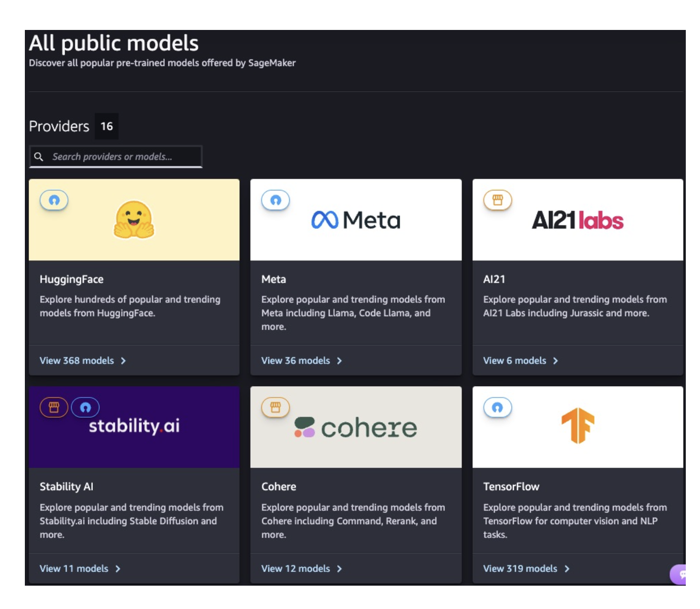700x609 pixels.
Task: Click View 6 models for AI21
Action: [x=514, y=361]
